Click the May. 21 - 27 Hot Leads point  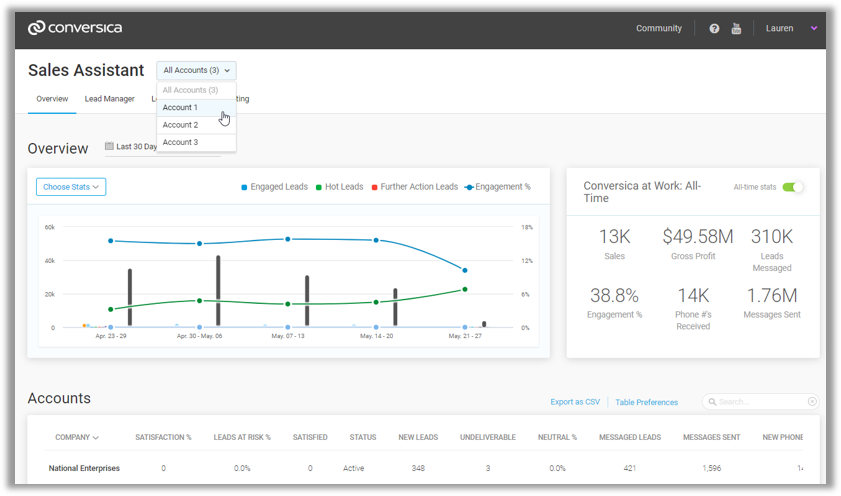point(465,289)
